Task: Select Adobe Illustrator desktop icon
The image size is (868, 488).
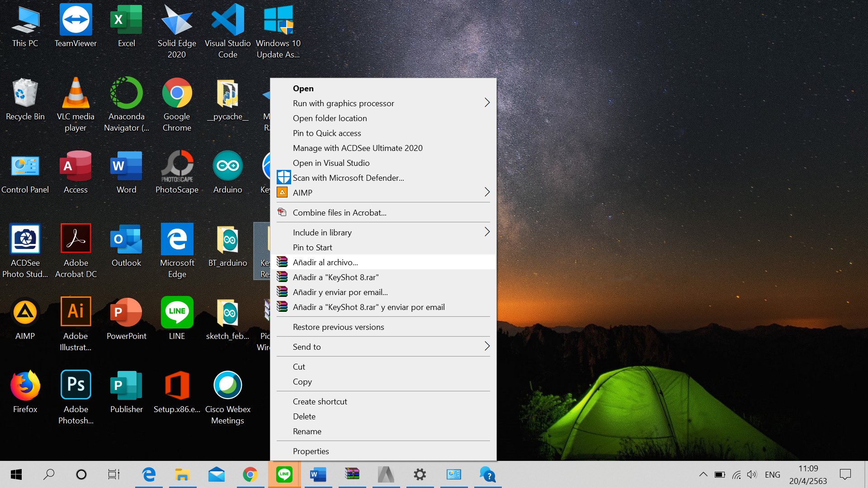Action: point(75,324)
